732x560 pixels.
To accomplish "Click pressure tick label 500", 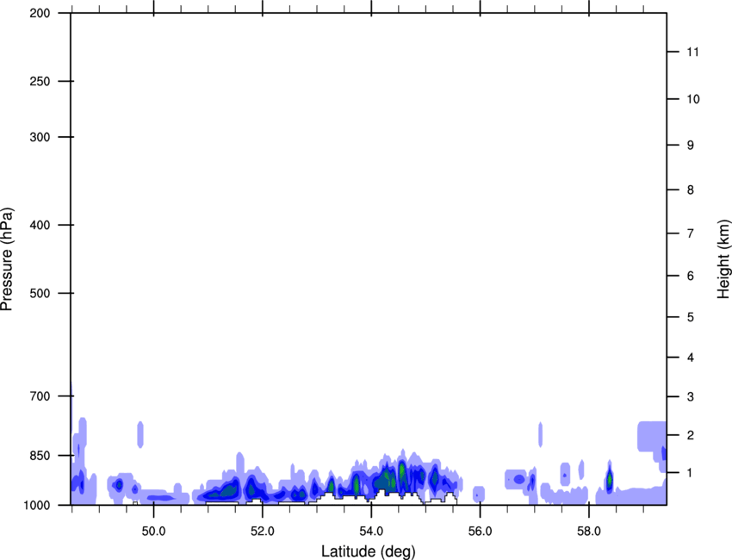I will [x=40, y=293].
